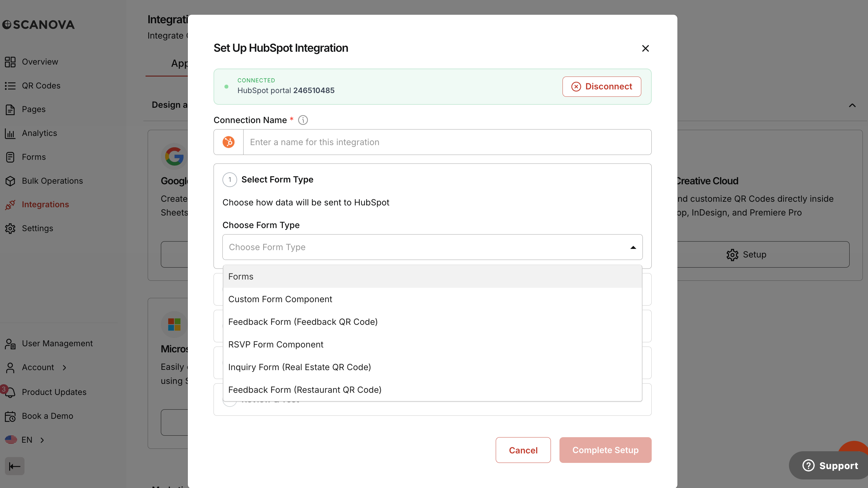Click the Analytics chart icon
The image size is (868, 488).
coord(10,133)
